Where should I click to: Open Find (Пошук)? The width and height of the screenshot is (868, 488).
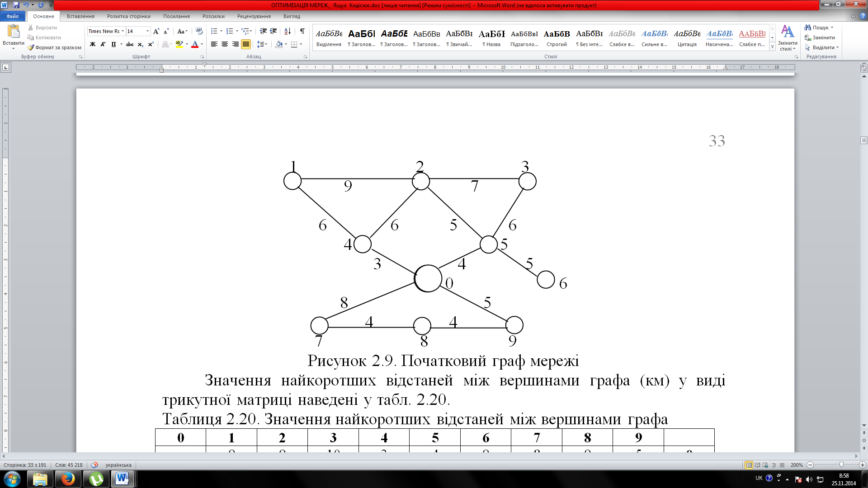coord(819,28)
